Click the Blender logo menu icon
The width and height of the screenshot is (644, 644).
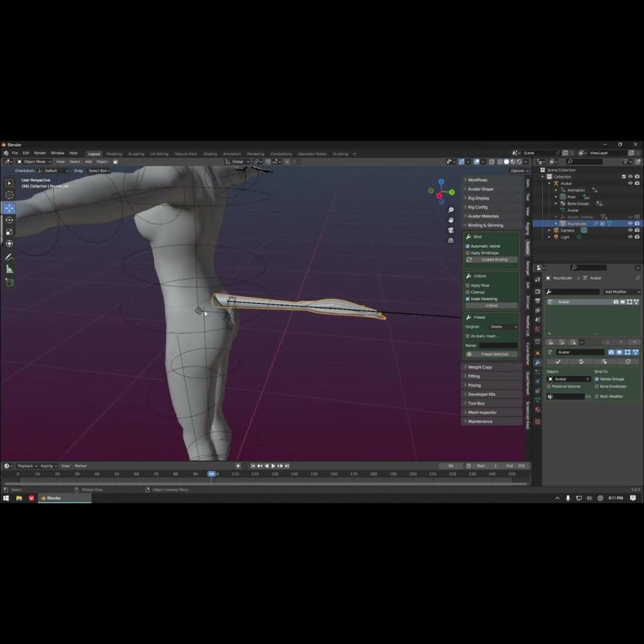pos(6,153)
